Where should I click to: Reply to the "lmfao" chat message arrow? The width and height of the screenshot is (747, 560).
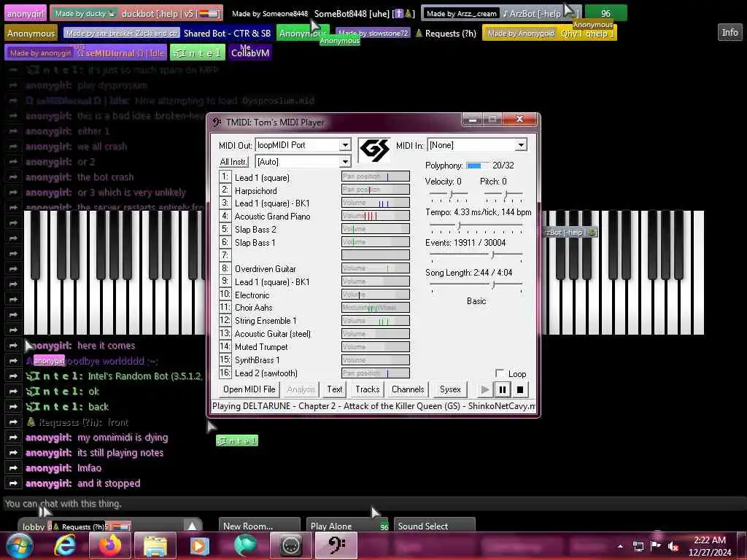point(13,468)
